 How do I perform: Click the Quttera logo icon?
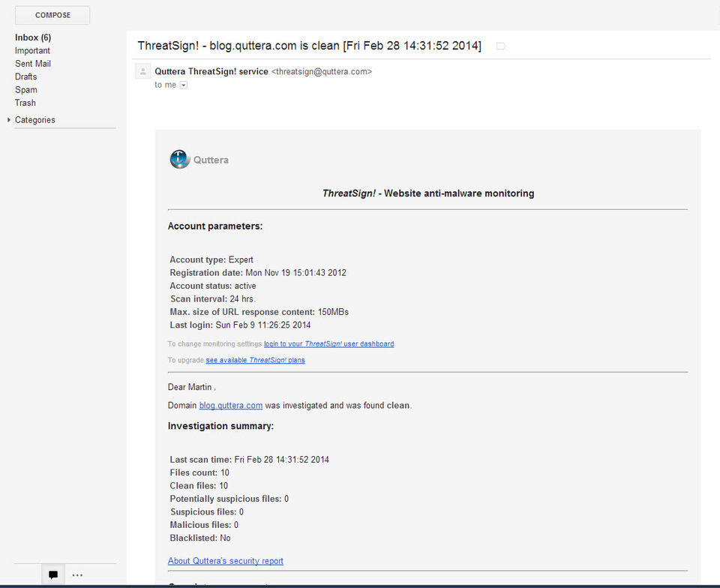179,159
